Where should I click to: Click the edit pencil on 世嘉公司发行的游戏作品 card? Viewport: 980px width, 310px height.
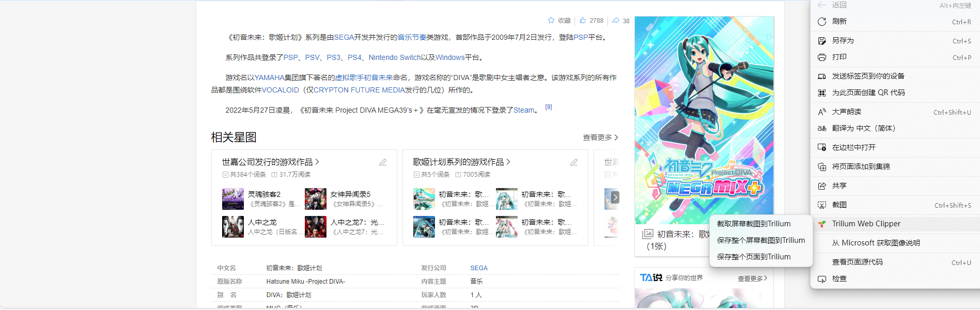[383, 162]
